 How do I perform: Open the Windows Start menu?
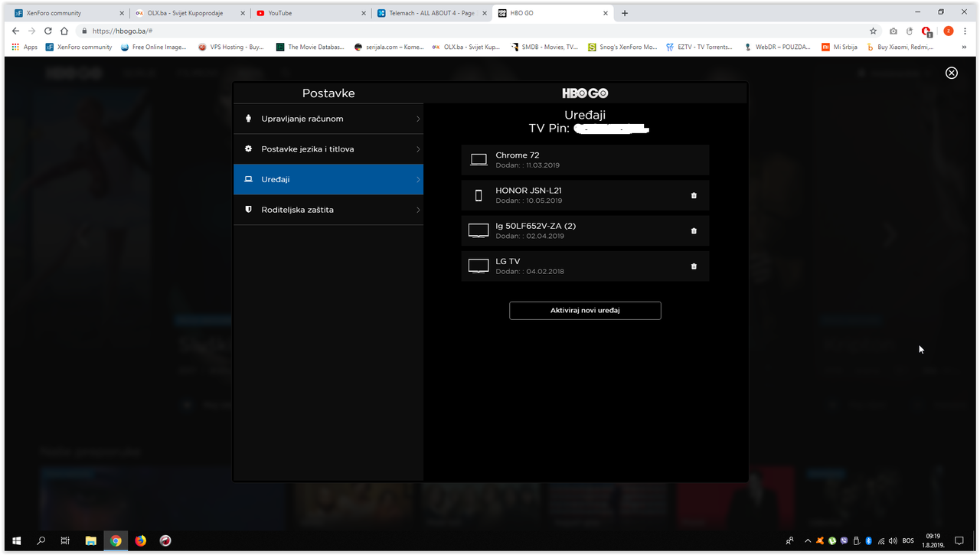click(16, 540)
